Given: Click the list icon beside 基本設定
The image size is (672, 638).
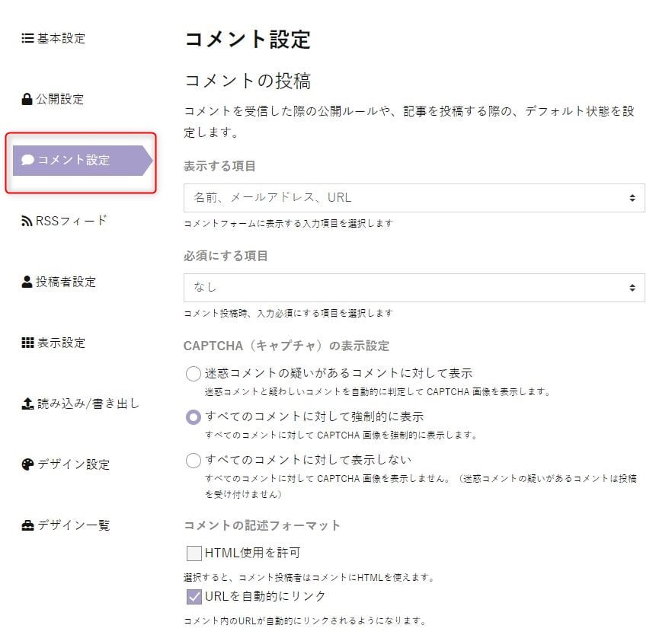Looking at the screenshot, I should [x=27, y=38].
